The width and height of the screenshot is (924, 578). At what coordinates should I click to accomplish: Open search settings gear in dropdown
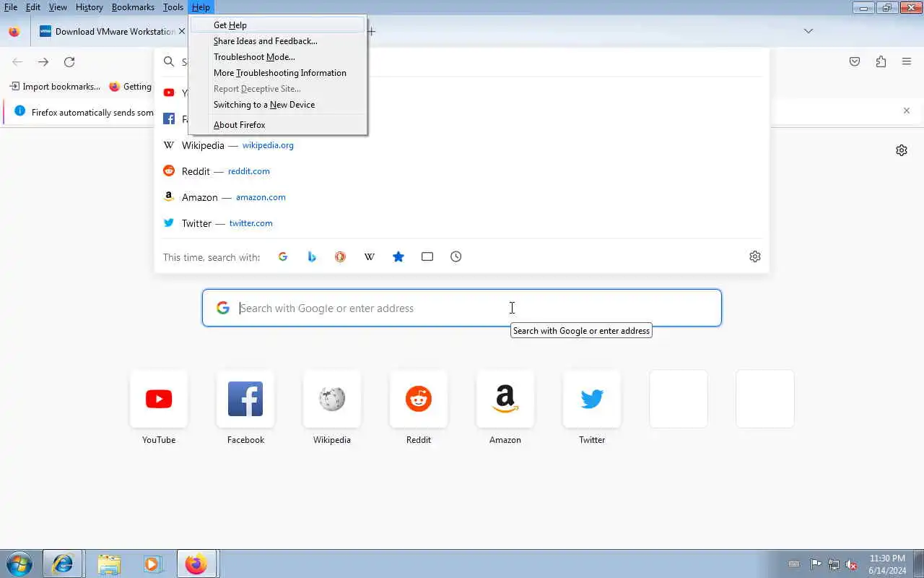pos(755,256)
